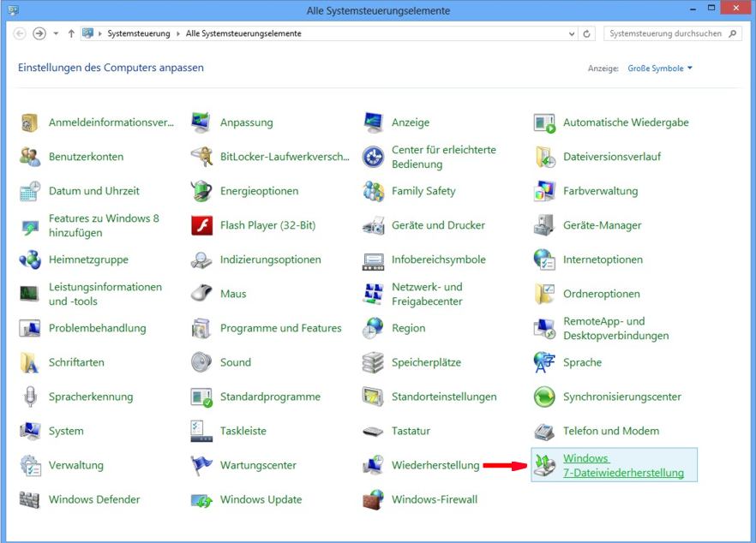Go back with the back arrow button
The width and height of the screenshot is (756, 543).
coord(20,33)
